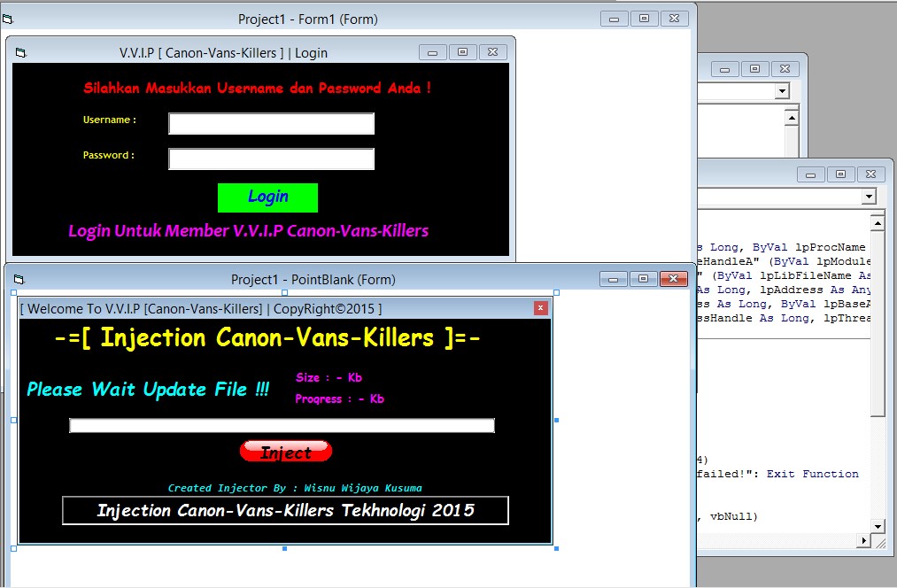897x588 pixels.
Task: Close the lower code window
Action: [870, 174]
